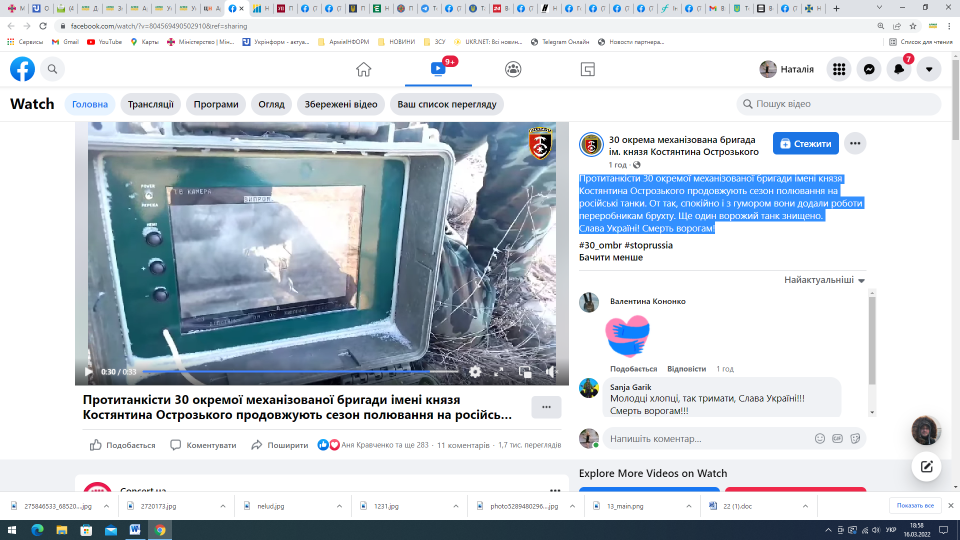Open the Messenger icon in the header

(x=869, y=69)
